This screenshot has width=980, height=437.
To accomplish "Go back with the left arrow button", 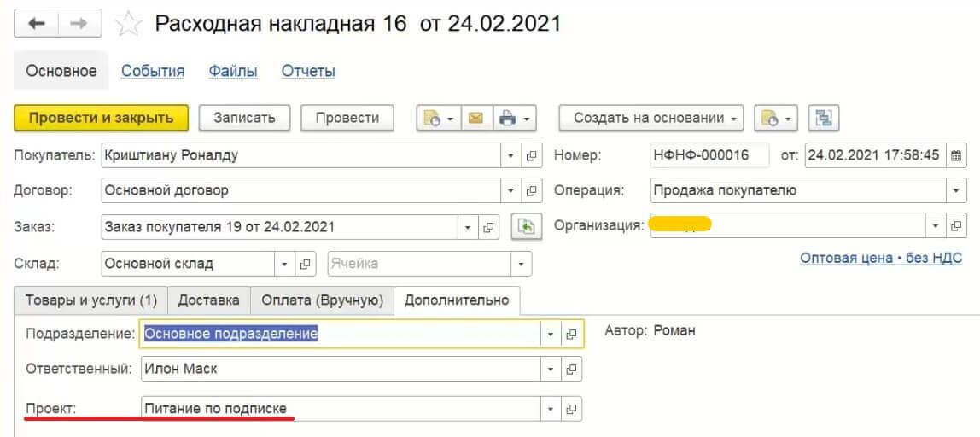I will [36, 24].
